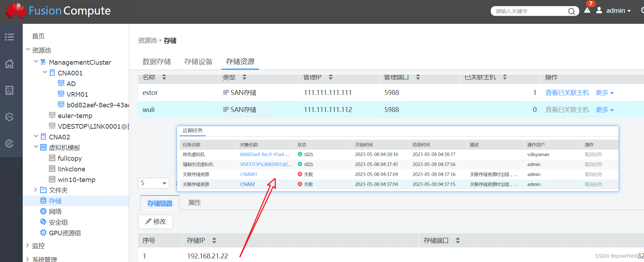This screenshot has height=262, width=644.
Task: Click the alarm bell icon with badge 7
Action: click(587, 10)
